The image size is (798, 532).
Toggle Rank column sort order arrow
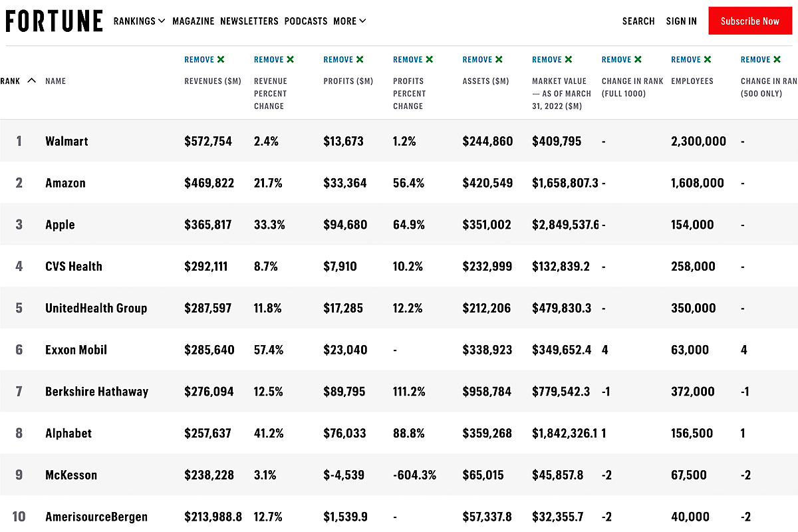click(31, 81)
